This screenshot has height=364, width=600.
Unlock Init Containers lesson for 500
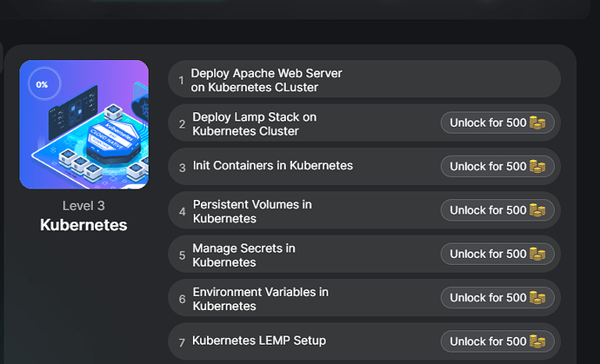(497, 166)
